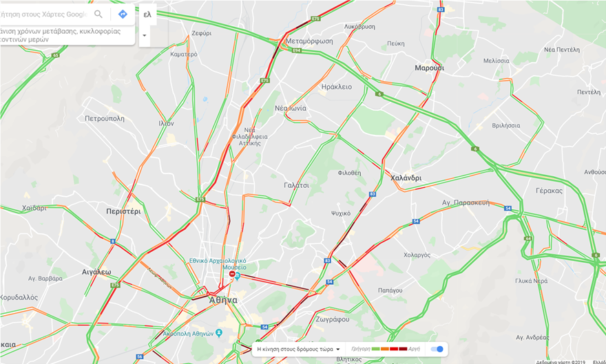Click the Μαρούσι area label

(430, 68)
